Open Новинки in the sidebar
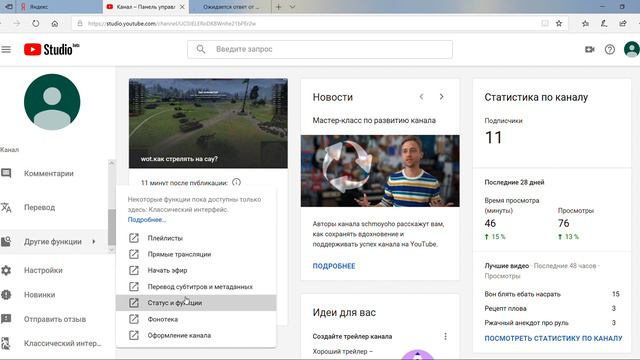This screenshot has height=360, width=640. pyautogui.click(x=39, y=295)
